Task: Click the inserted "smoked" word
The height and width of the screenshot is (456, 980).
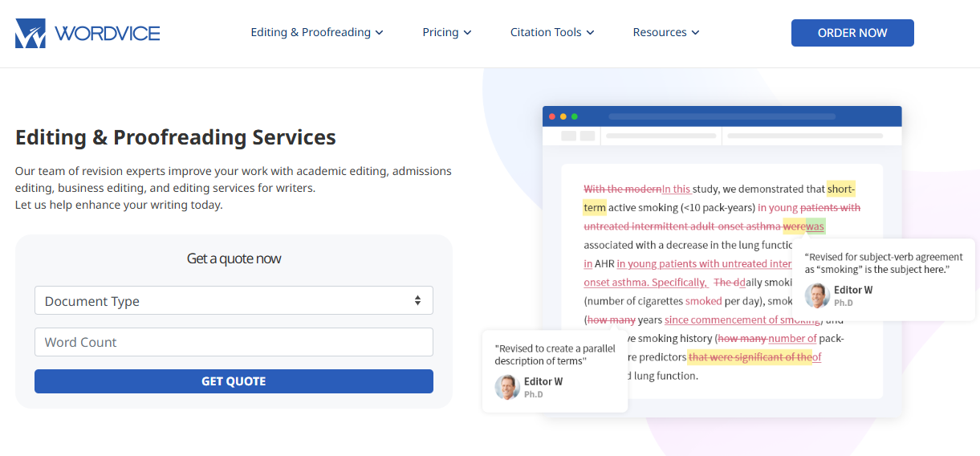Action: tap(704, 301)
